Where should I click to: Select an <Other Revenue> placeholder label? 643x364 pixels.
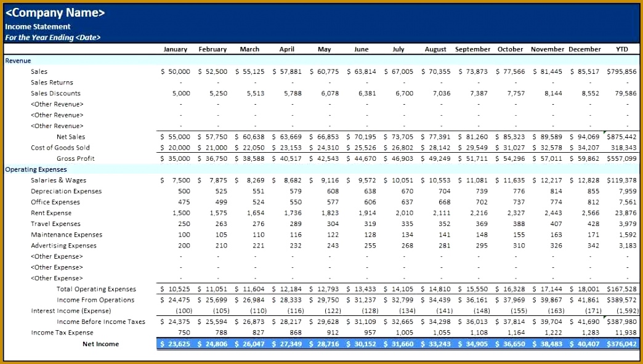(x=57, y=104)
